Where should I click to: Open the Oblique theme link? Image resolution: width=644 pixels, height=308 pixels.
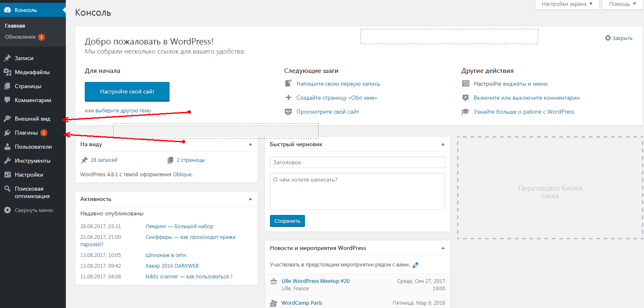tap(182, 174)
